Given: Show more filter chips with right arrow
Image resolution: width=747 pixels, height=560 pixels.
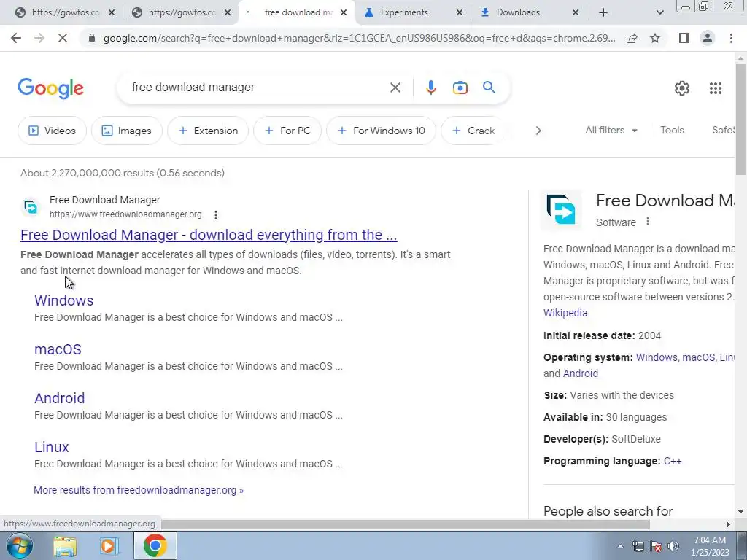Looking at the screenshot, I should click(538, 131).
